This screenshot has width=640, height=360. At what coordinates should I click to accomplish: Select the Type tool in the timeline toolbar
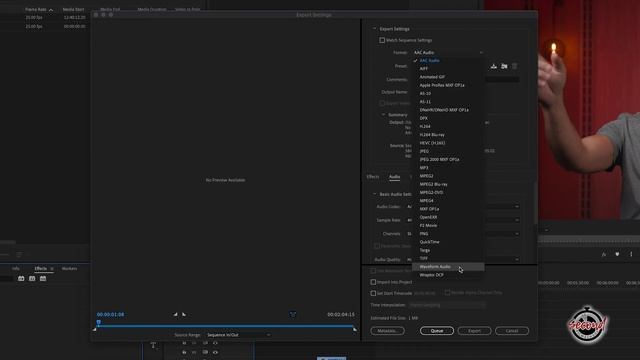[x=153, y=345]
